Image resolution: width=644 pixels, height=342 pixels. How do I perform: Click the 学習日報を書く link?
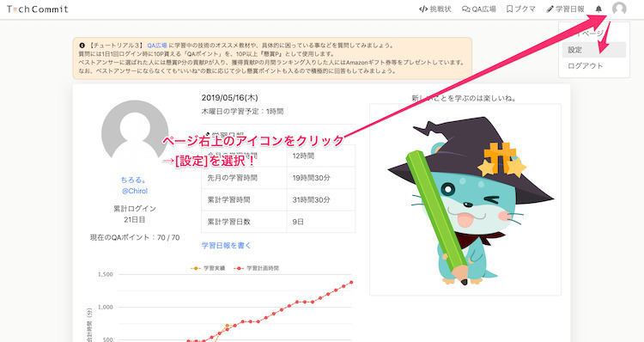pos(227,246)
